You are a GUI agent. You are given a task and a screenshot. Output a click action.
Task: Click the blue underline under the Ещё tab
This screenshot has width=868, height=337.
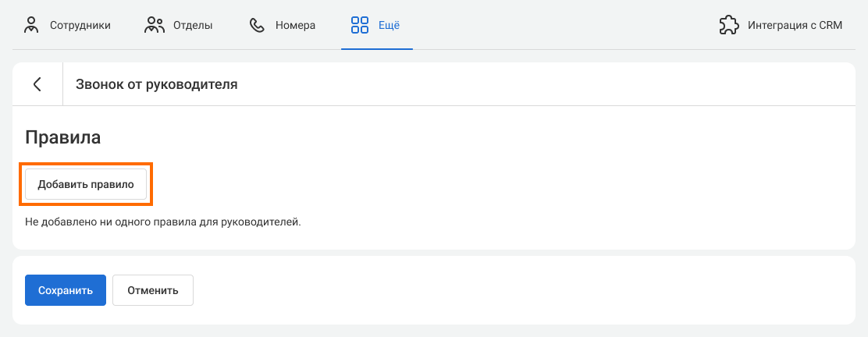coord(376,48)
